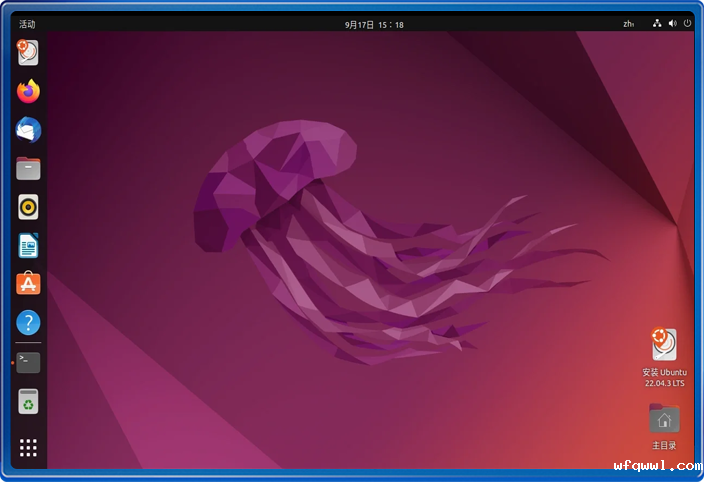The height and width of the screenshot is (482, 704).
Task: Open the Help icon in the dock
Action: (x=28, y=323)
